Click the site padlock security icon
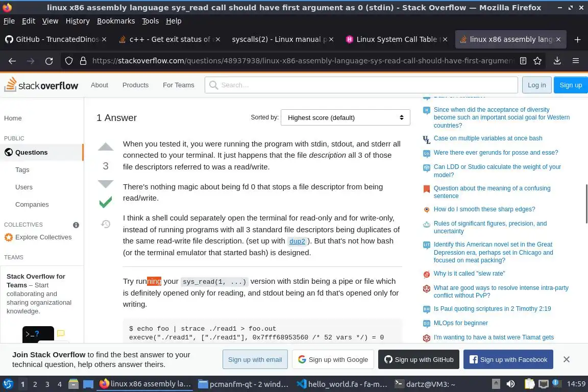The width and height of the screenshot is (588, 392). [x=83, y=61]
